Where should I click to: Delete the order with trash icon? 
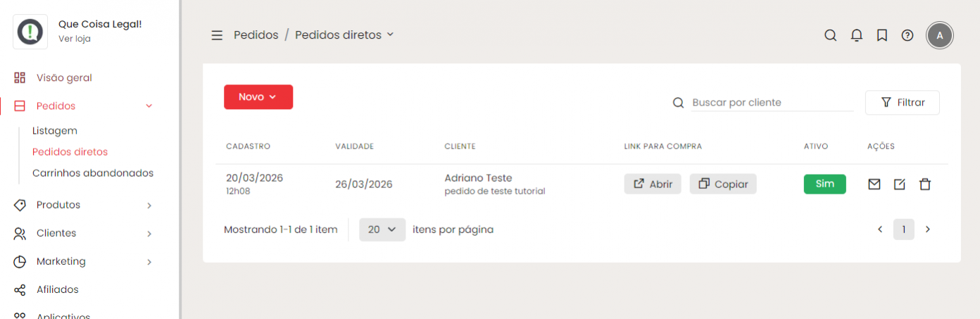pyautogui.click(x=925, y=184)
